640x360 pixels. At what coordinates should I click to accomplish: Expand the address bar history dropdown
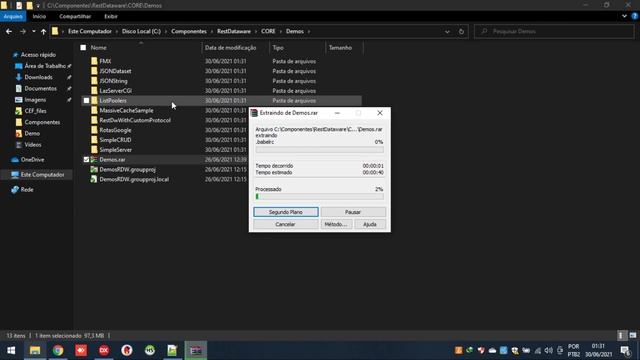[x=447, y=31]
